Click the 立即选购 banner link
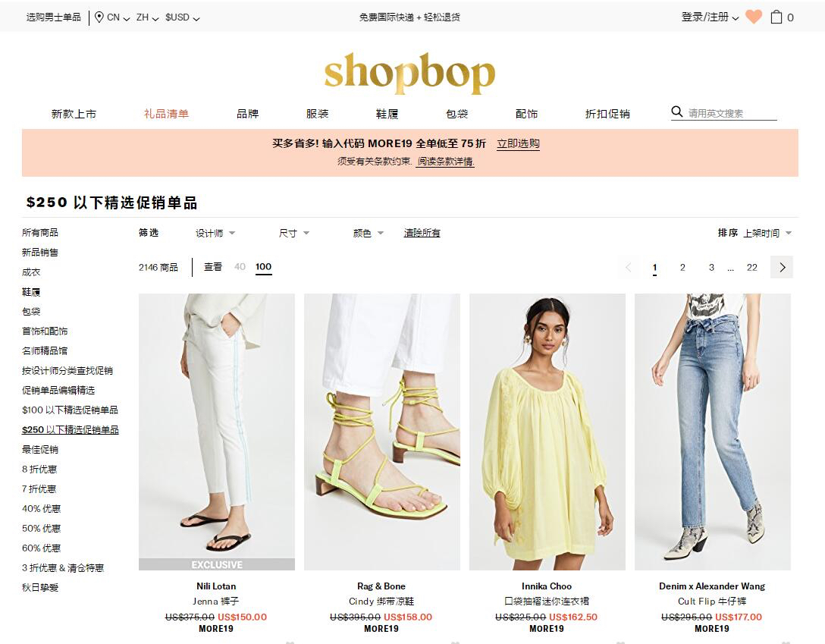Screen dimensions: 825x644 518,143
